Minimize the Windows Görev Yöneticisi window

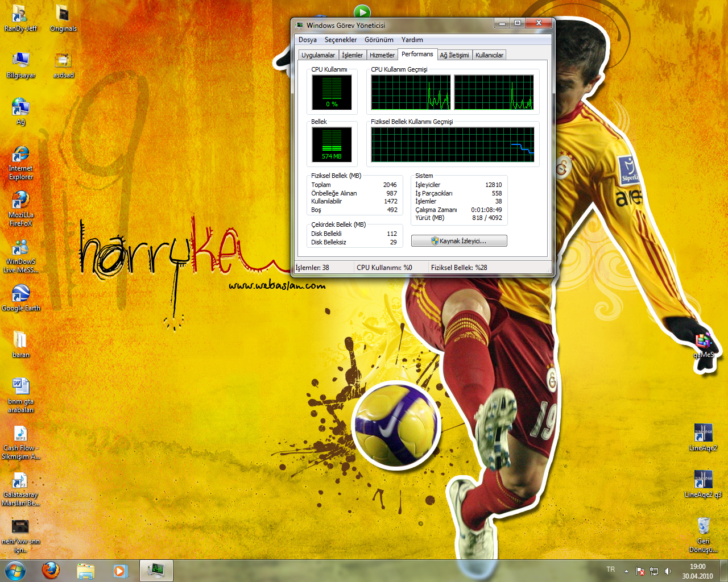pyautogui.click(x=502, y=23)
